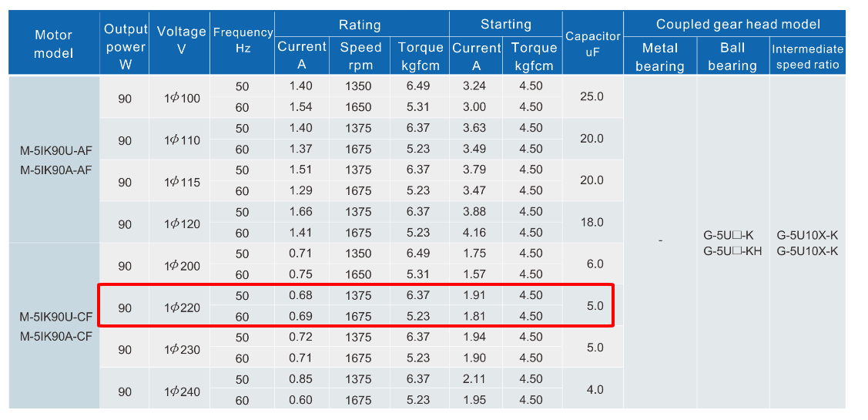The height and width of the screenshot is (420, 868).
Task: Click the 25.0 capacitor value
Action: pos(595,97)
